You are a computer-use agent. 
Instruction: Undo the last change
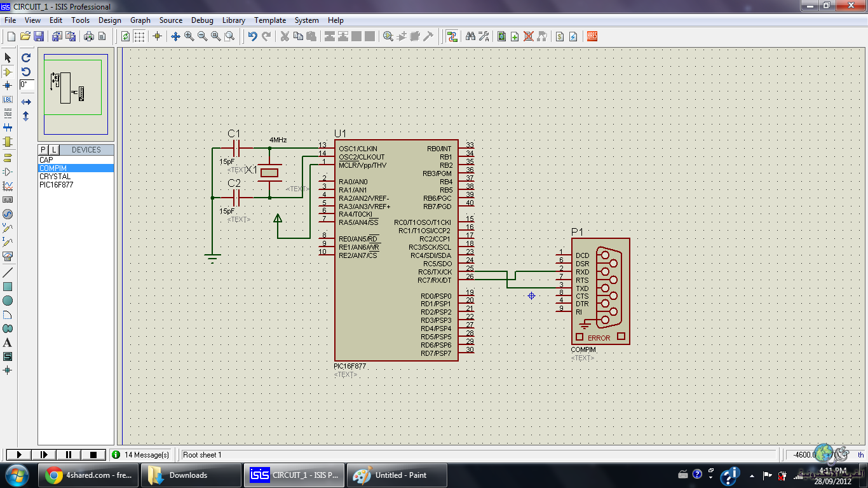tap(252, 36)
